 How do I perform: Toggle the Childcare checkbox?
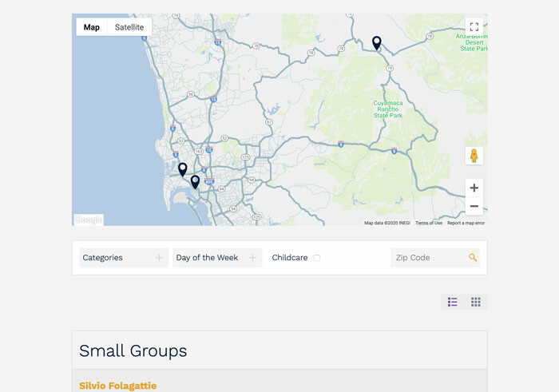click(x=317, y=258)
